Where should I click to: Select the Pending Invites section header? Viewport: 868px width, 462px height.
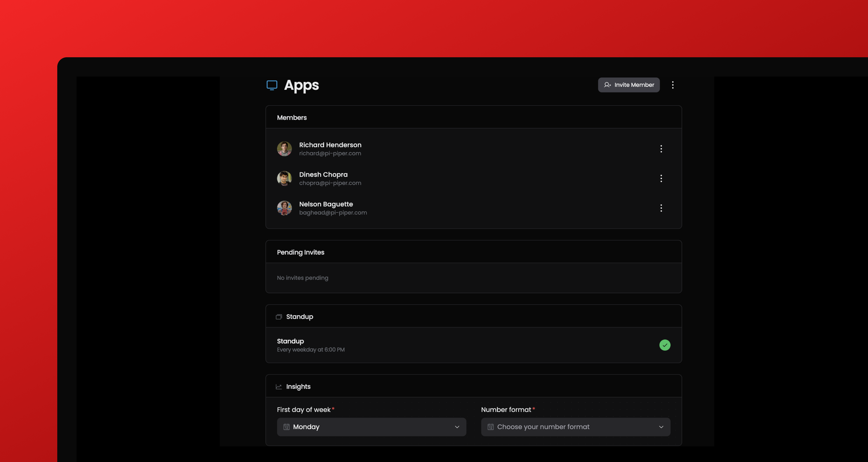click(x=300, y=252)
